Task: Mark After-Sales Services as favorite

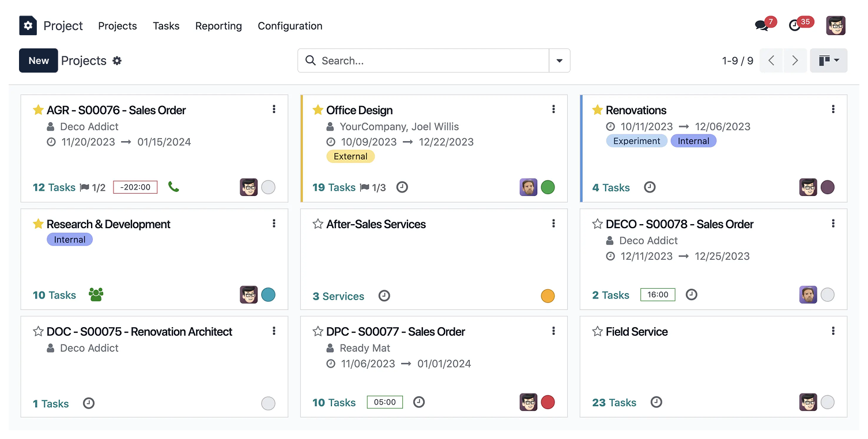Action: pyautogui.click(x=318, y=224)
